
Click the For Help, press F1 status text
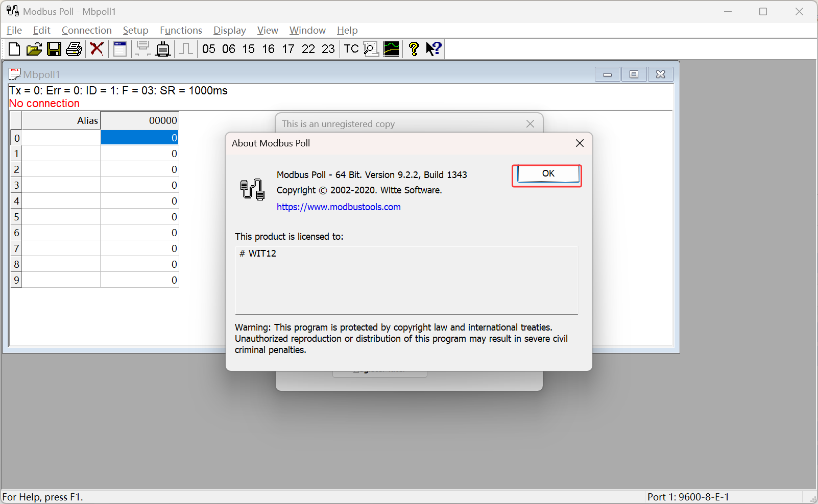43,497
